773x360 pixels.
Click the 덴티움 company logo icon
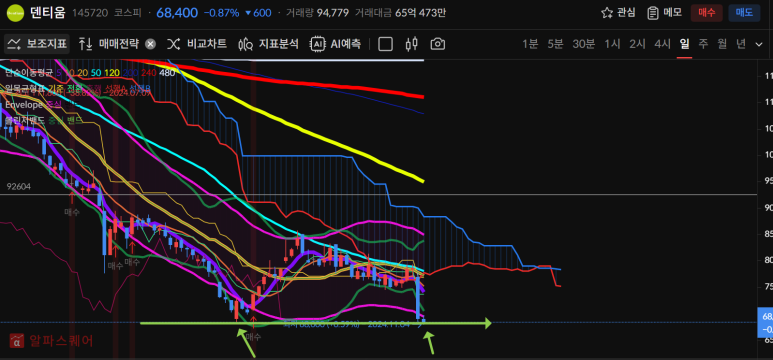point(15,13)
